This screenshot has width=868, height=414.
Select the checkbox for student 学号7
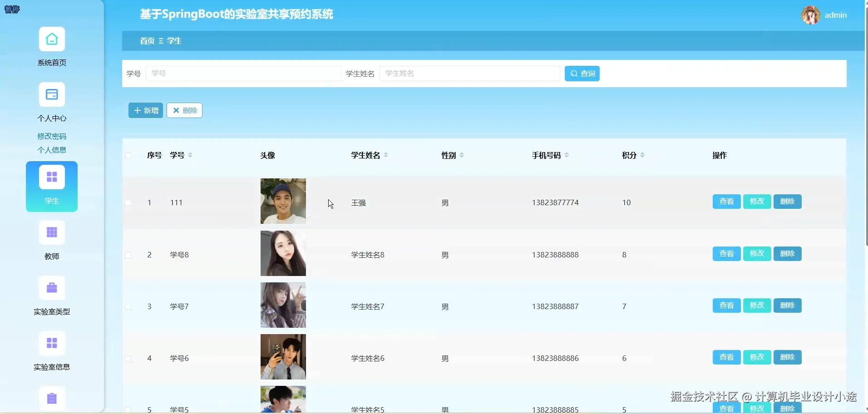(128, 307)
